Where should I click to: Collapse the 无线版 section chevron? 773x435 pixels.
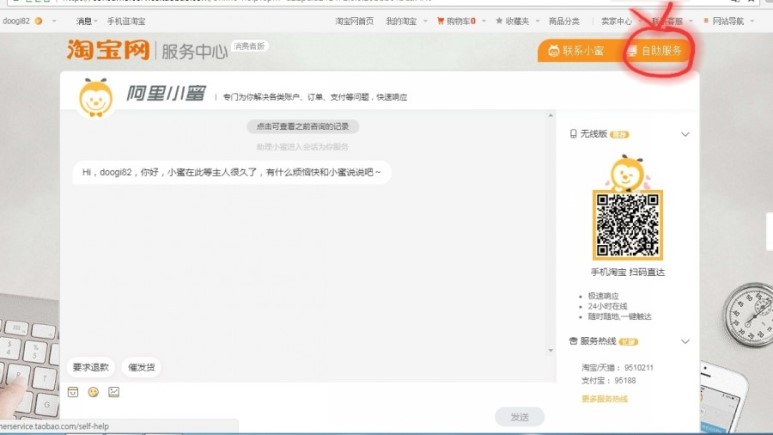click(x=685, y=134)
